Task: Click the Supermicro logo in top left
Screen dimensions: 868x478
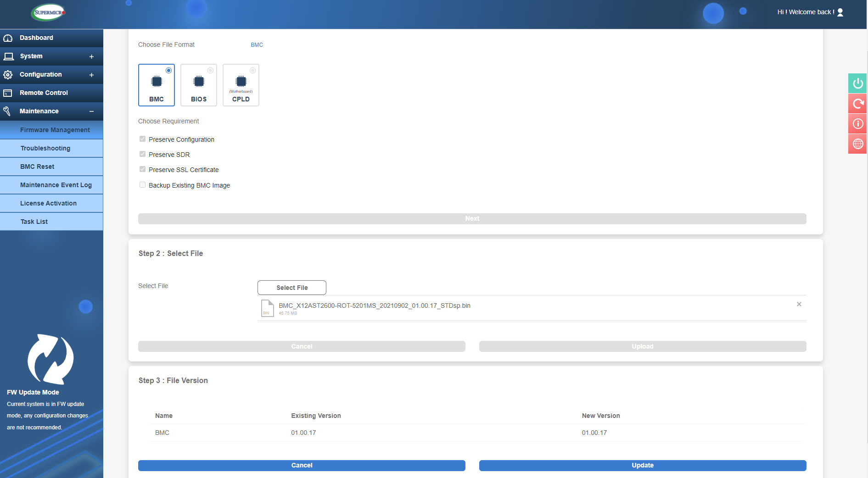Action: pos(47,12)
